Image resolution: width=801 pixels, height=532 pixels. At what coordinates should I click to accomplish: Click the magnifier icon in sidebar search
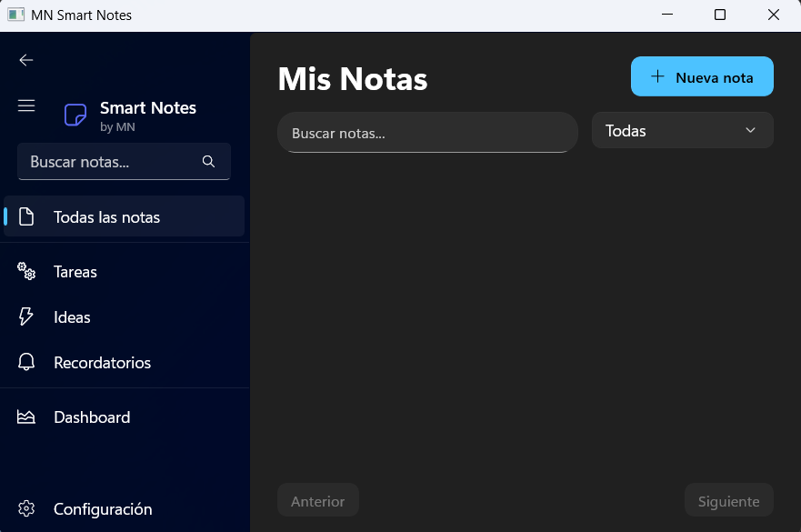point(208,162)
